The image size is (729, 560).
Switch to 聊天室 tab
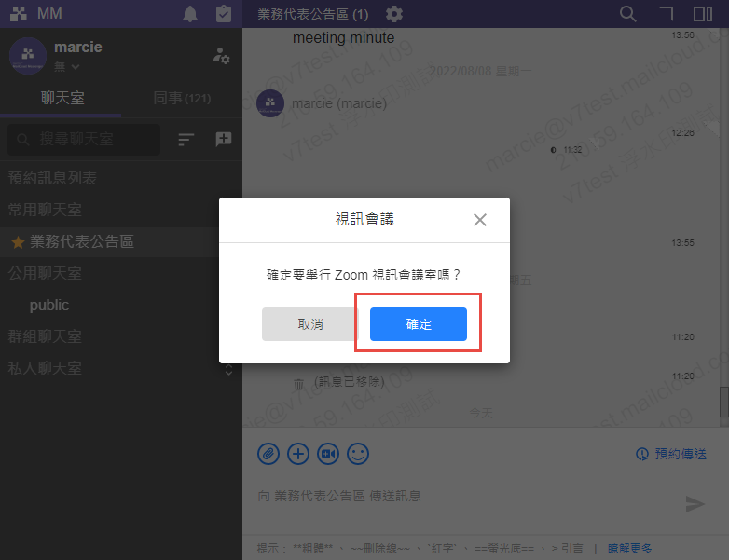click(62, 98)
